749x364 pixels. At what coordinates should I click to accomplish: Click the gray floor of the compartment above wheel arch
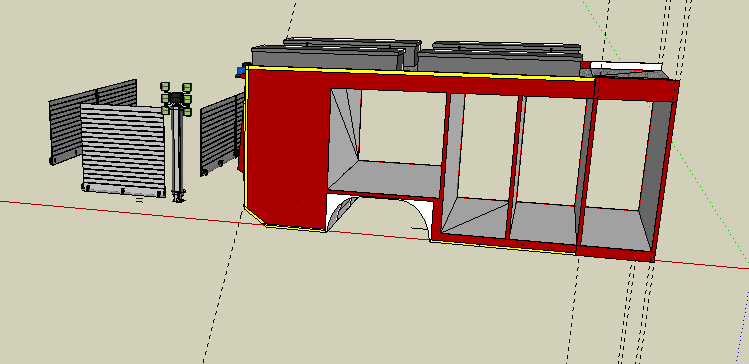[386, 179]
